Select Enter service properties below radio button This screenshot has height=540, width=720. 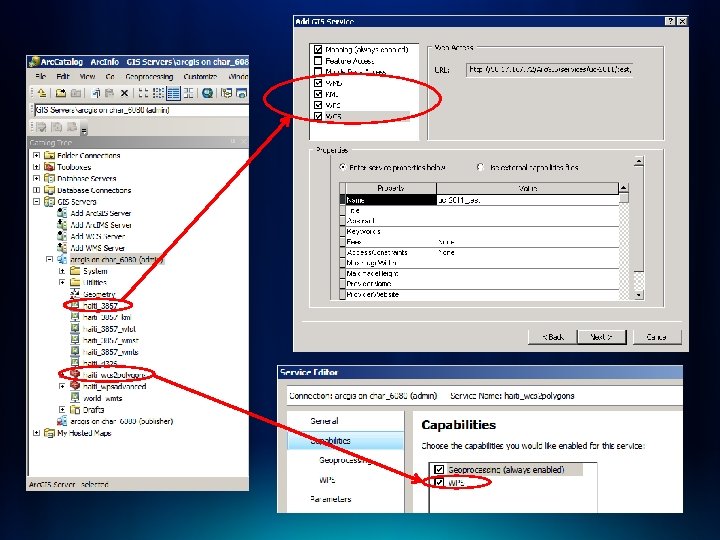click(343, 167)
